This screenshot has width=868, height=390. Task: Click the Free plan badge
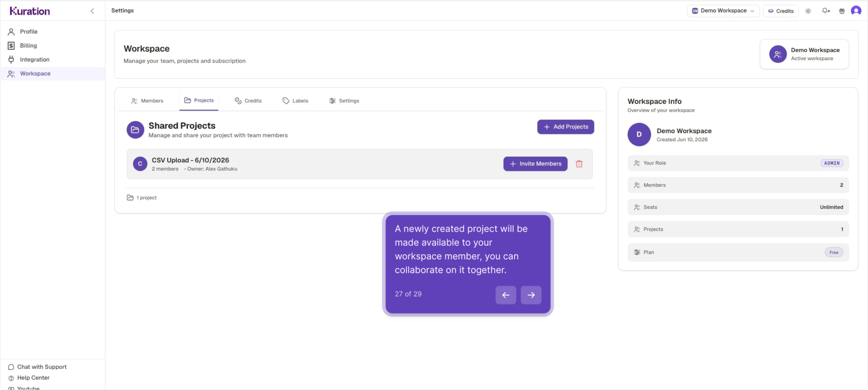click(x=834, y=252)
